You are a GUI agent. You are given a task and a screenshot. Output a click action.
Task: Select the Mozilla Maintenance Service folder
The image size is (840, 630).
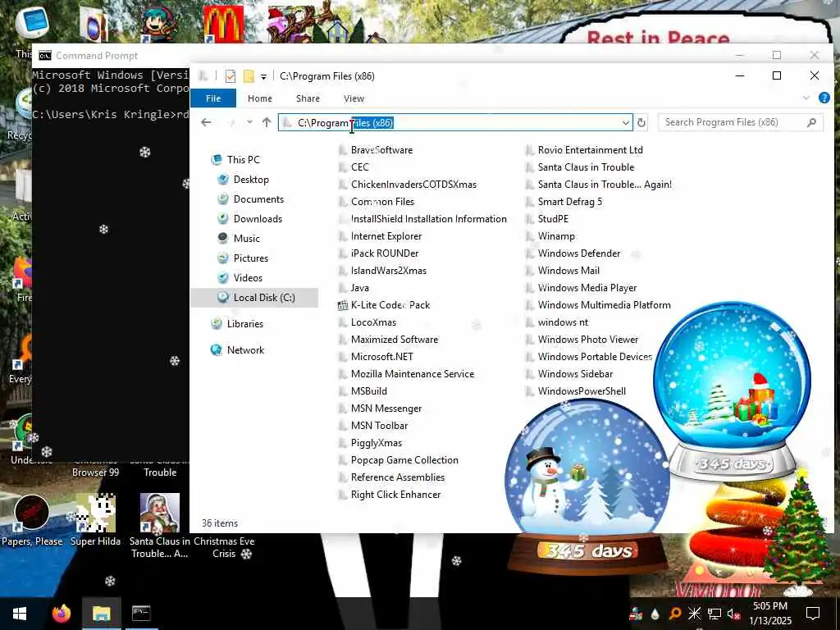(x=413, y=374)
